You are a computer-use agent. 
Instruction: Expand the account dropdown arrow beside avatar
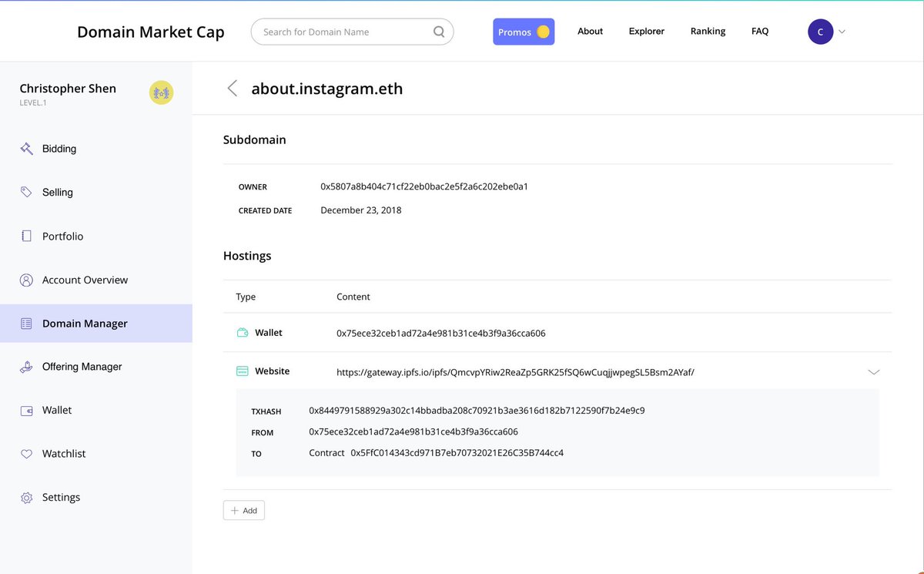coord(842,32)
